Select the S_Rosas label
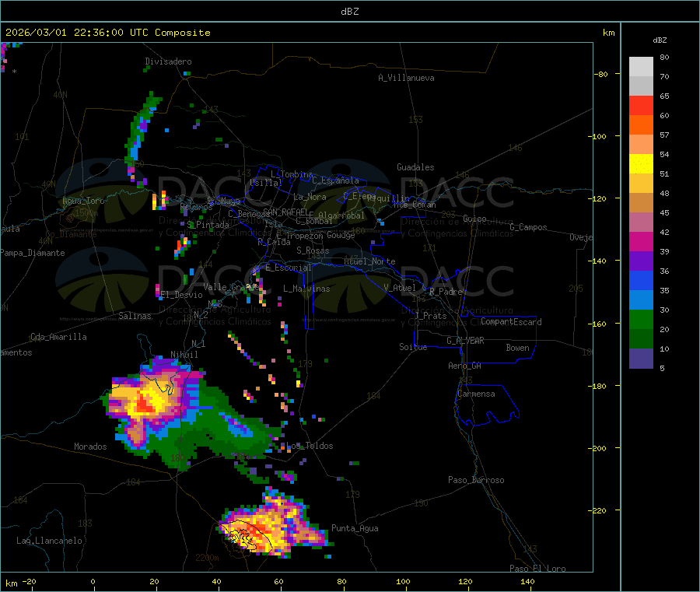This screenshot has height=592, width=700. click(x=313, y=250)
